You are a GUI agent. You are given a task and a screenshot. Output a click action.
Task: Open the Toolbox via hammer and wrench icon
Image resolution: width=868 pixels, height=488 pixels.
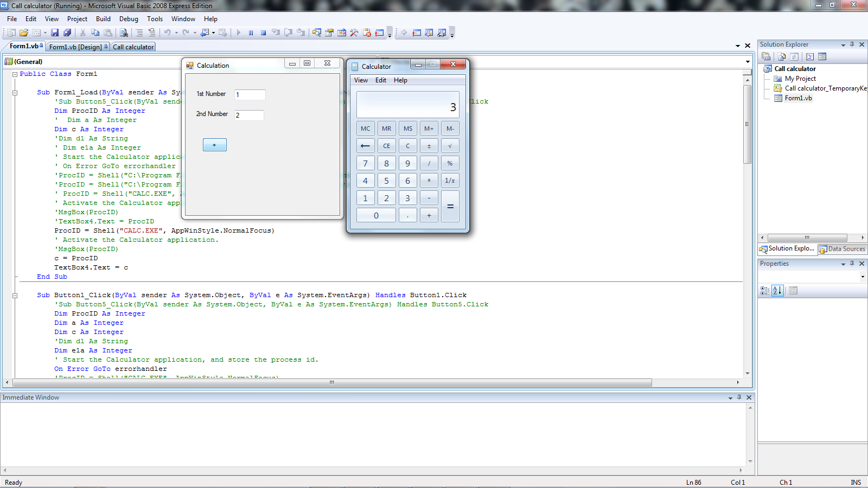click(354, 33)
